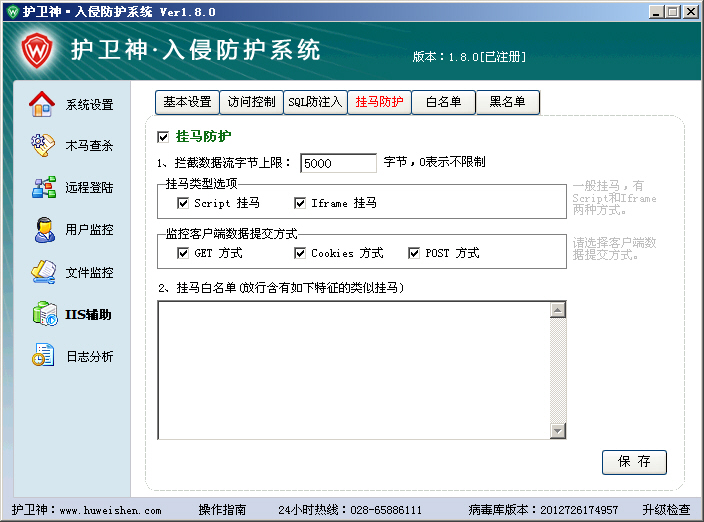Click the byte limit field showing 5000

[339, 163]
